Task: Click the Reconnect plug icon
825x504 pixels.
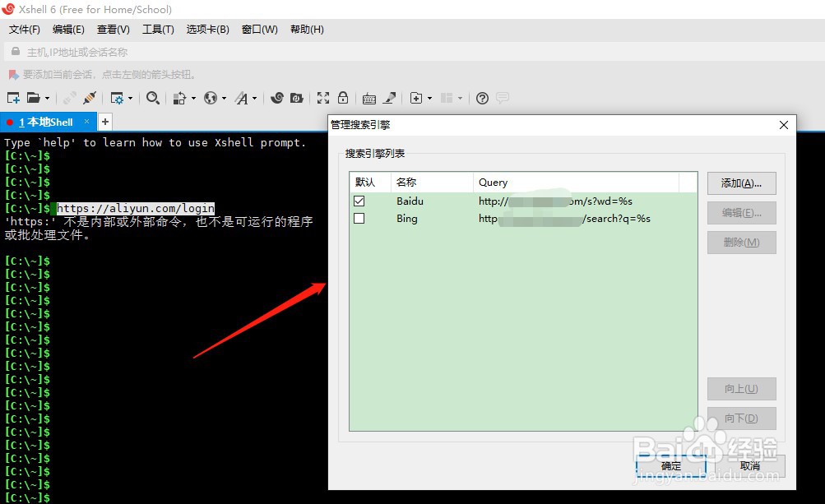Action: click(90, 98)
